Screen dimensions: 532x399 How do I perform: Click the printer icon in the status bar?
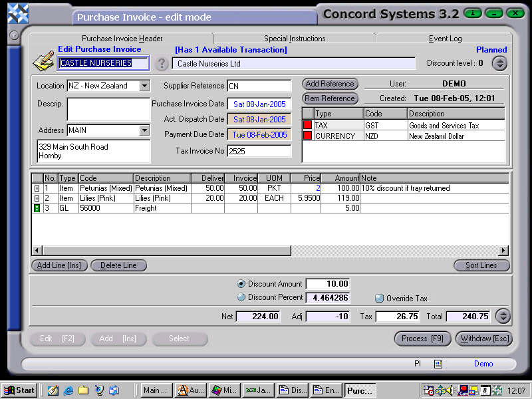[x=438, y=363]
